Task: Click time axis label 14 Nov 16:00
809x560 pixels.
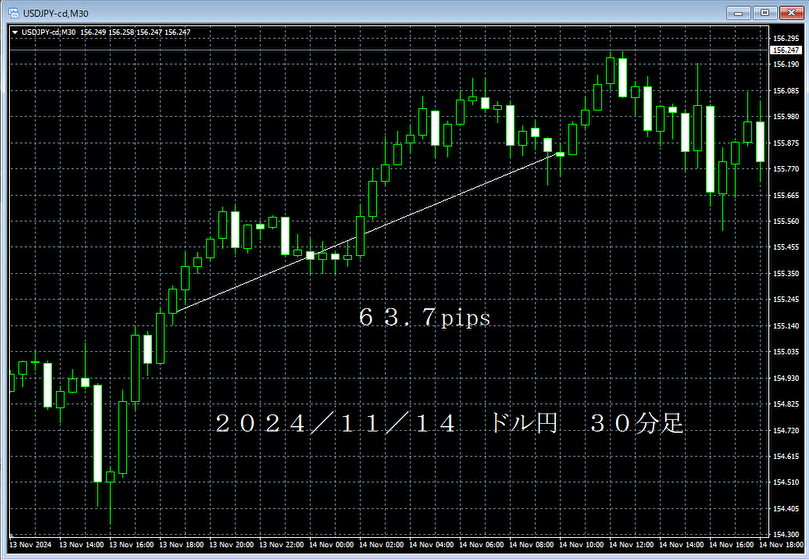Action: point(732,545)
